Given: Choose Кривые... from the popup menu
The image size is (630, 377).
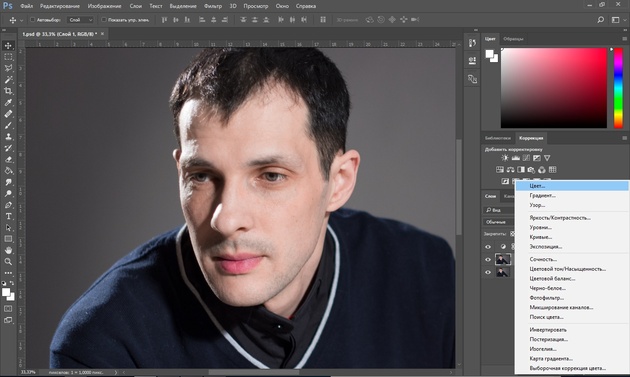Looking at the screenshot, I should [x=572, y=237].
